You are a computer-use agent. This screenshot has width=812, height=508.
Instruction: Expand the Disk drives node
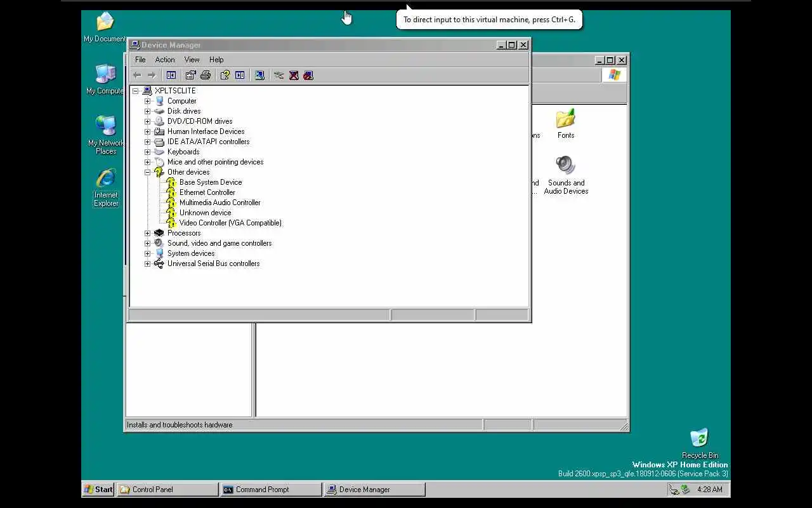[x=147, y=111]
